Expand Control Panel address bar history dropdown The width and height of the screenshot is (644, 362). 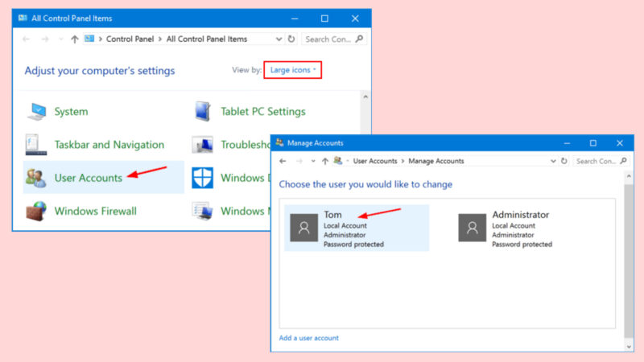point(279,39)
